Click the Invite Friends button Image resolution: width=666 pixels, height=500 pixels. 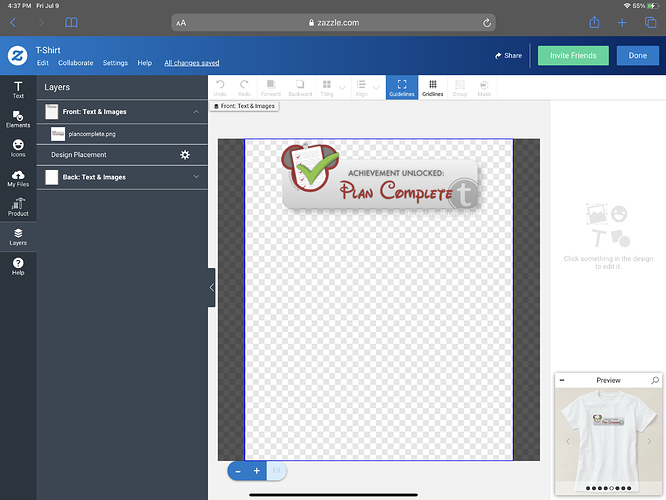(573, 56)
